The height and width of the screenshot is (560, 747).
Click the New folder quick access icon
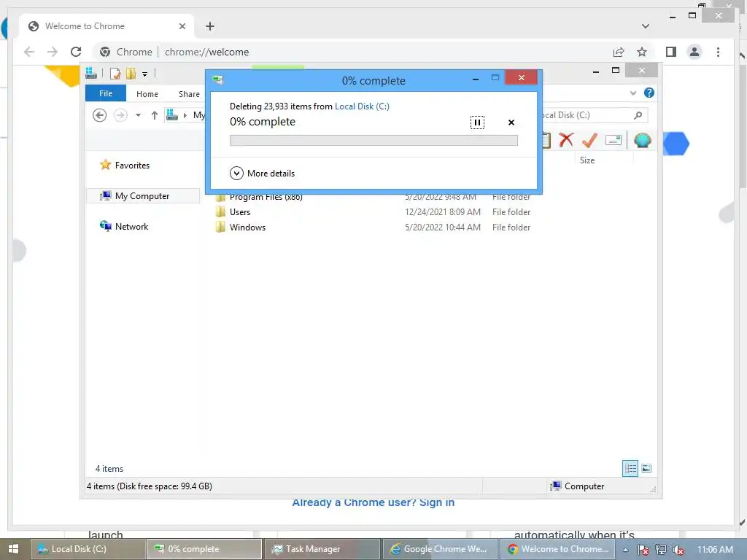coord(131,74)
